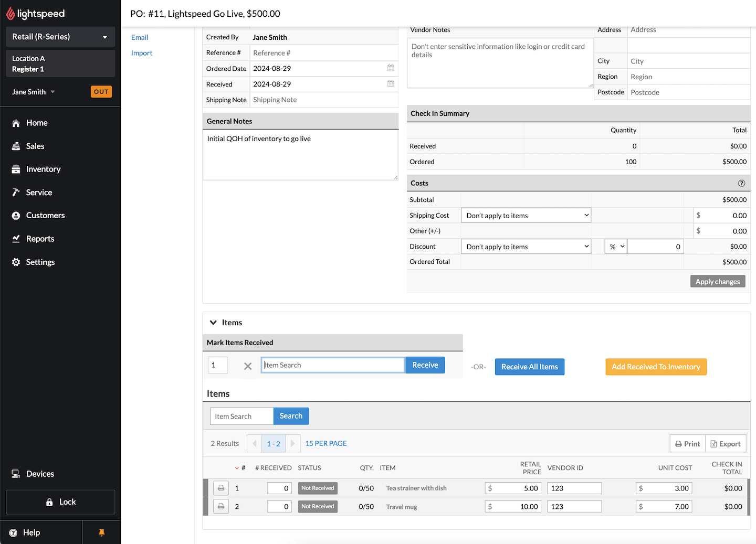756x544 pixels.
Task: Click the blue Search button
Action: pyautogui.click(x=291, y=416)
